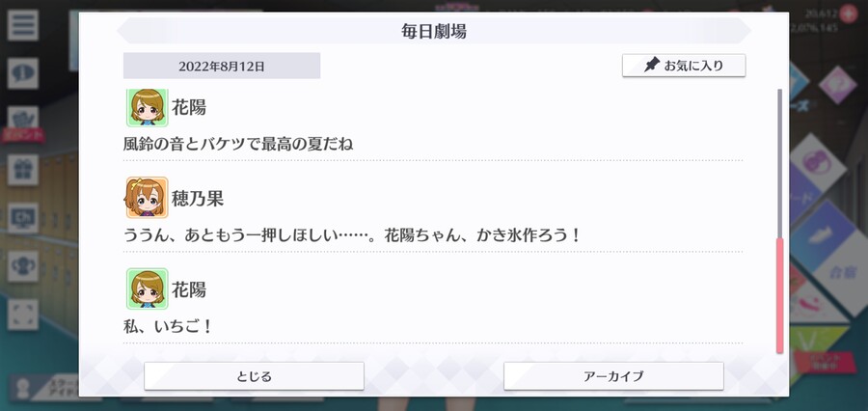Click Honoka's avatar thumbnail
Screen dimensions: 868x411
tap(147, 198)
